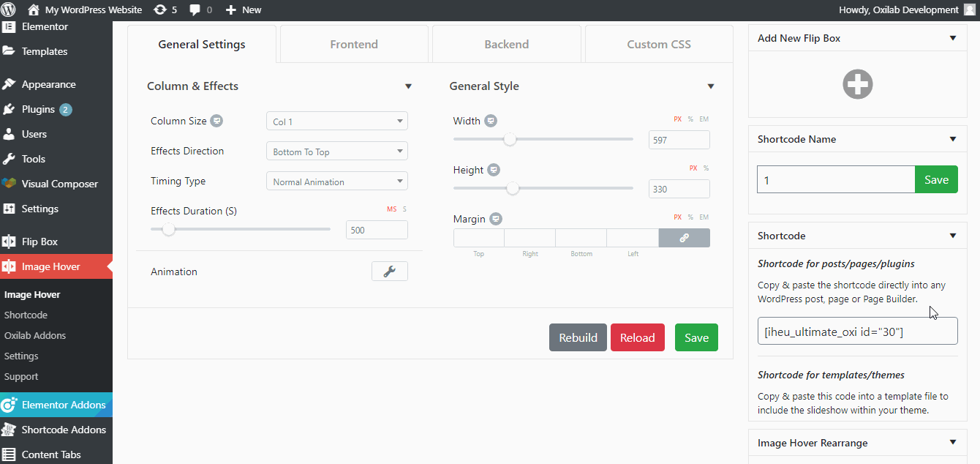Screen dimensions: 980x464
Task: Click the Settings sliders icon in sidebar
Action: 9,209
